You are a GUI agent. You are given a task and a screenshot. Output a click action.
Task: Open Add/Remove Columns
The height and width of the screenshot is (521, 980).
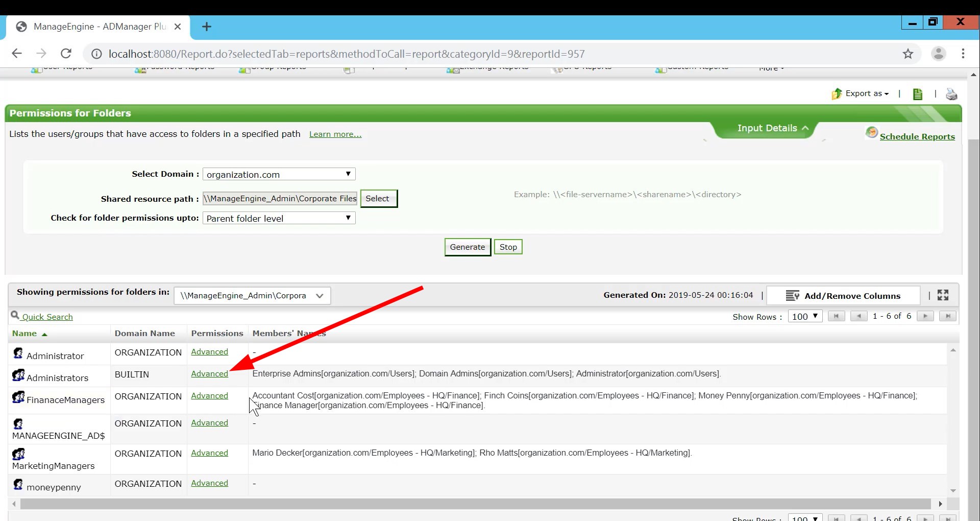click(x=843, y=296)
